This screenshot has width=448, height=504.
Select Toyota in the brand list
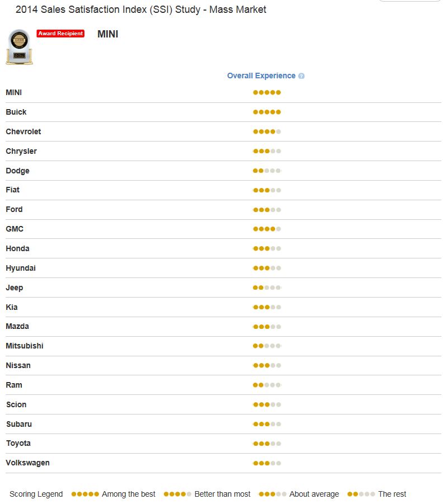[x=18, y=443]
